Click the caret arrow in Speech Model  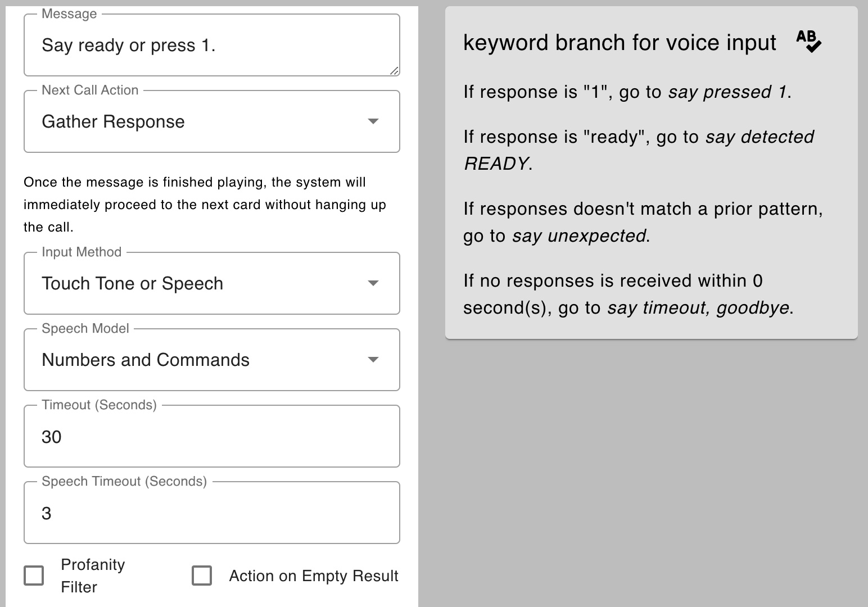[x=373, y=360]
